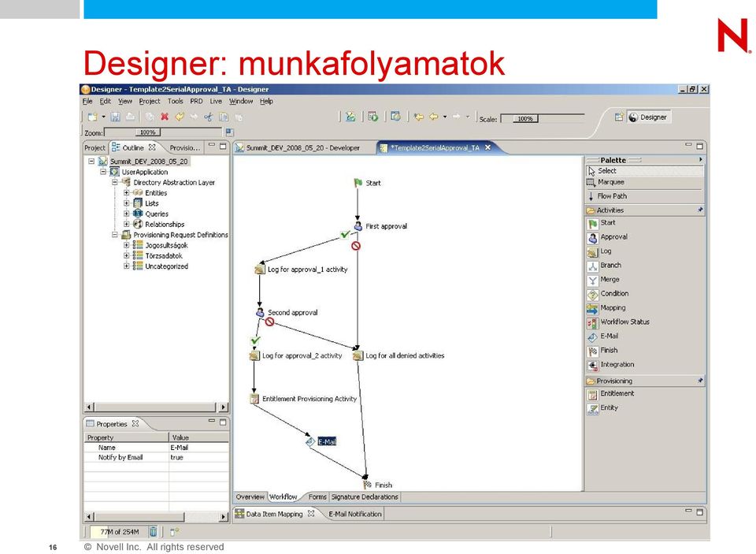The width and height of the screenshot is (756, 554).
Task: Collapse the UserApplication tree node
Action: pos(102,172)
